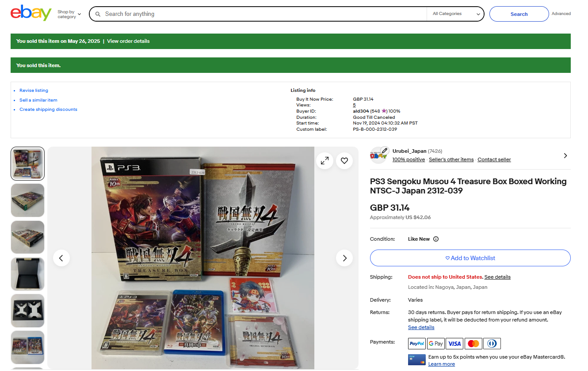Click the Nov 19, 2024 start time
Image resolution: width=588 pixels, height=371 pixels.
coord(385,123)
